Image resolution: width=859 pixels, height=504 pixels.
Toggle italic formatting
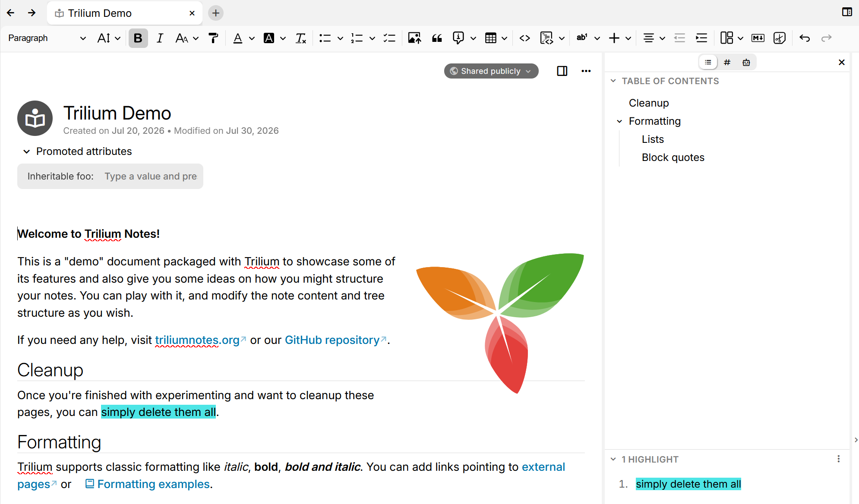coord(160,38)
